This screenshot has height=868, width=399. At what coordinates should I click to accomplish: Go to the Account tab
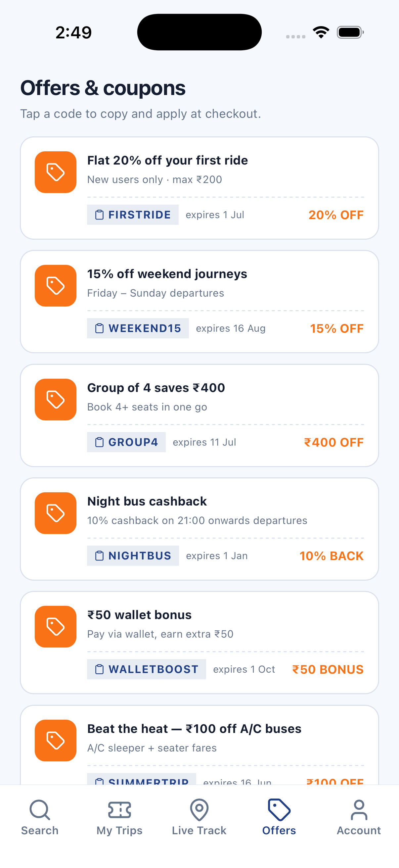[359, 817]
